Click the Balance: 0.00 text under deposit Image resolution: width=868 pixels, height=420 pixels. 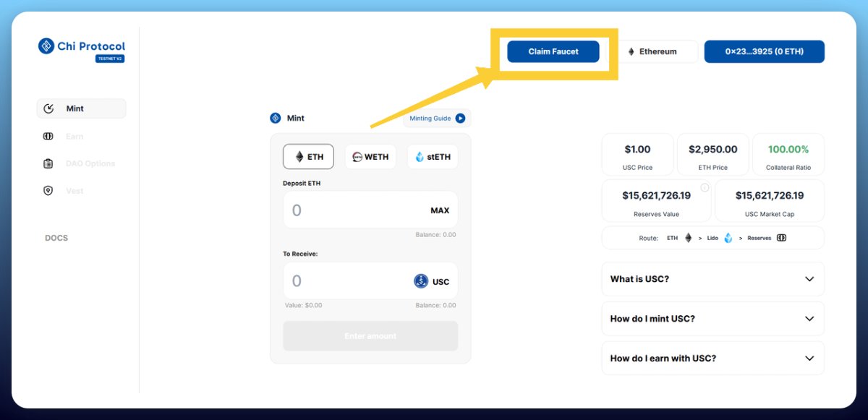tap(435, 235)
